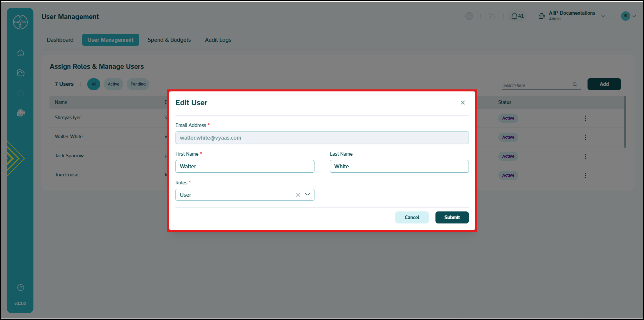Open actions menu for Shreyas Iyer row

585,118
